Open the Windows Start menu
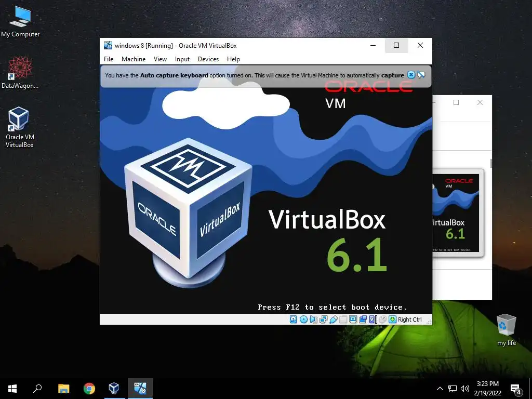 click(x=12, y=389)
